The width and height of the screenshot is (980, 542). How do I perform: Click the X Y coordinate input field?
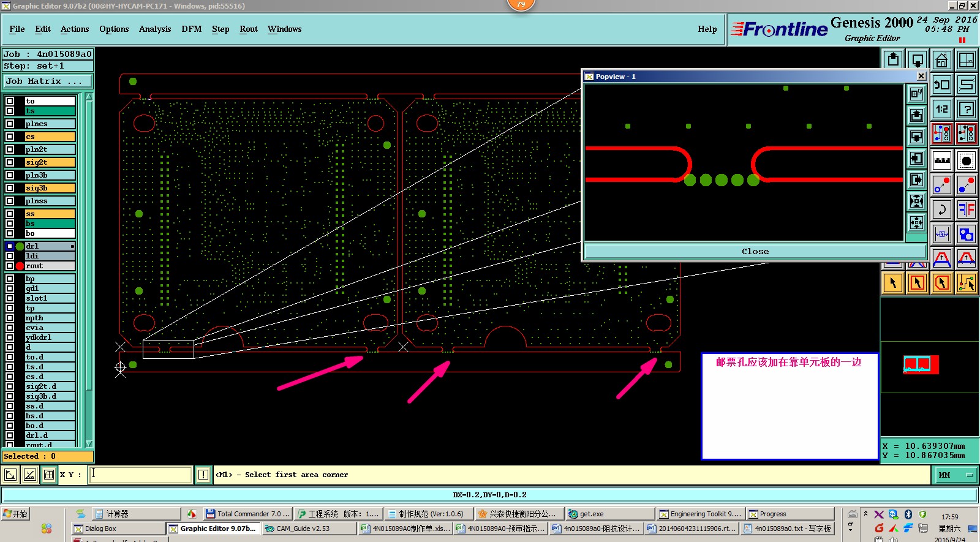[141, 475]
